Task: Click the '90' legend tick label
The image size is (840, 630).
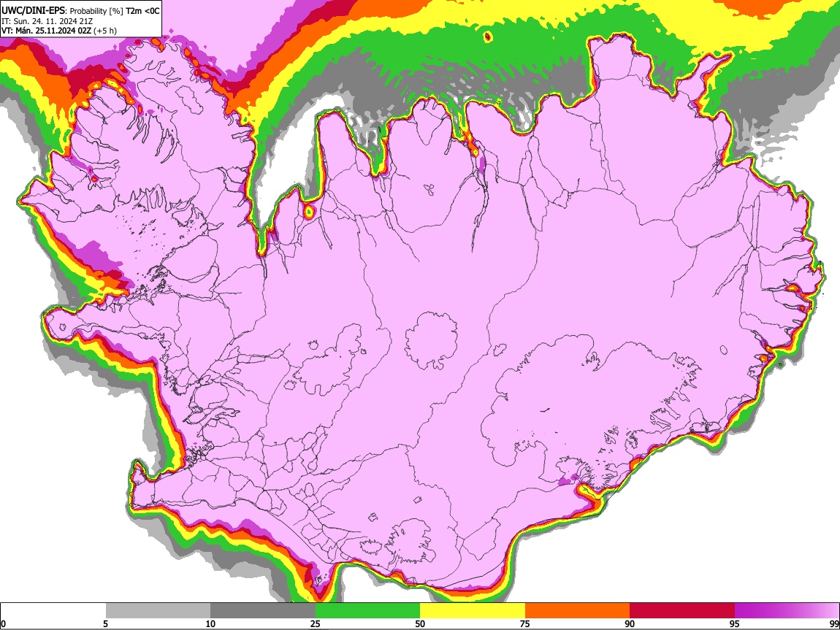Action: tap(630, 623)
